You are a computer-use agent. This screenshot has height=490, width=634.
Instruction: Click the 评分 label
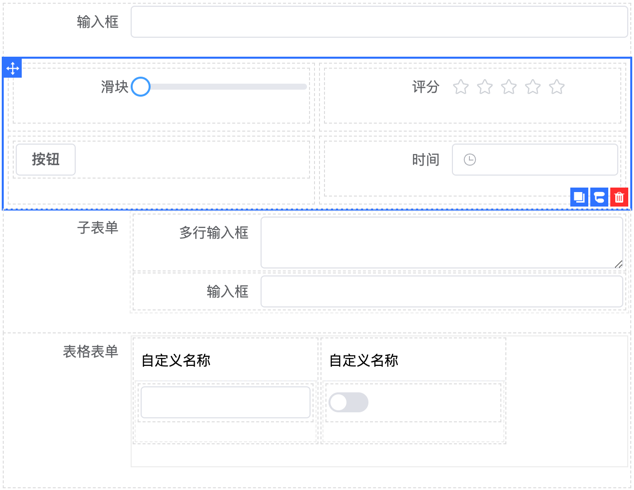pos(426,87)
